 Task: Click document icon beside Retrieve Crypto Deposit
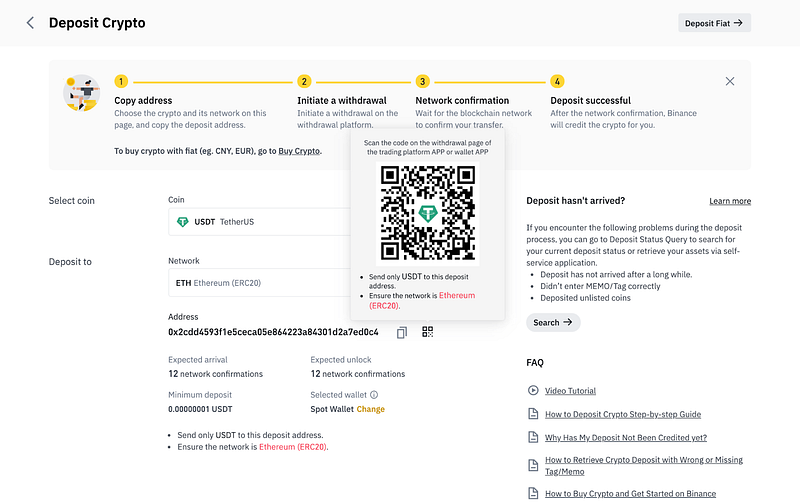point(533,465)
